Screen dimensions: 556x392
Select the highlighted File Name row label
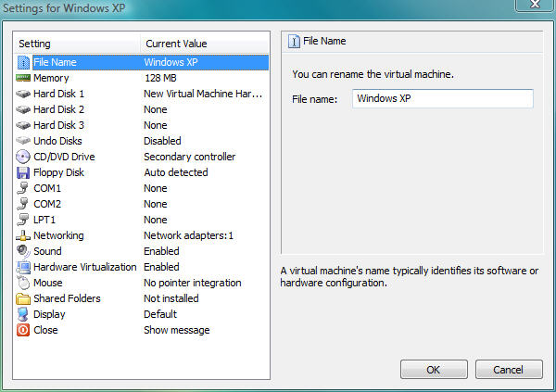coord(55,62)
